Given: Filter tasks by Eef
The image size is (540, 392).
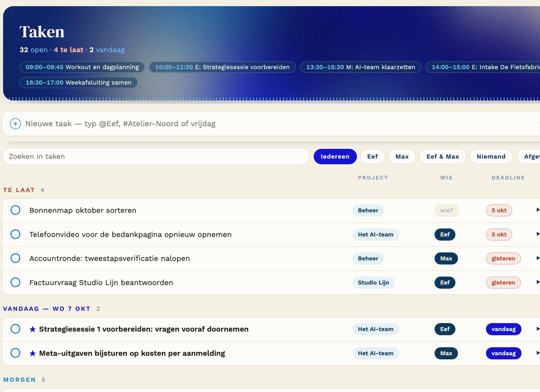Looking at the screenshot, I should tap(373, 157).
